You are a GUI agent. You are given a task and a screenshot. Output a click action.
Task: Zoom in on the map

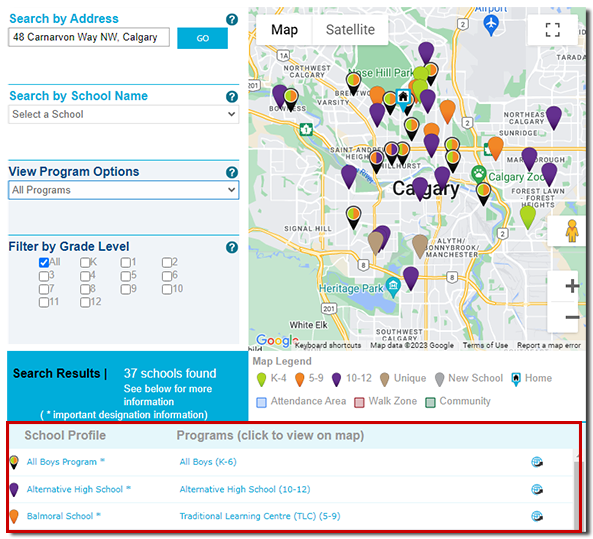(x=571, y=286)
